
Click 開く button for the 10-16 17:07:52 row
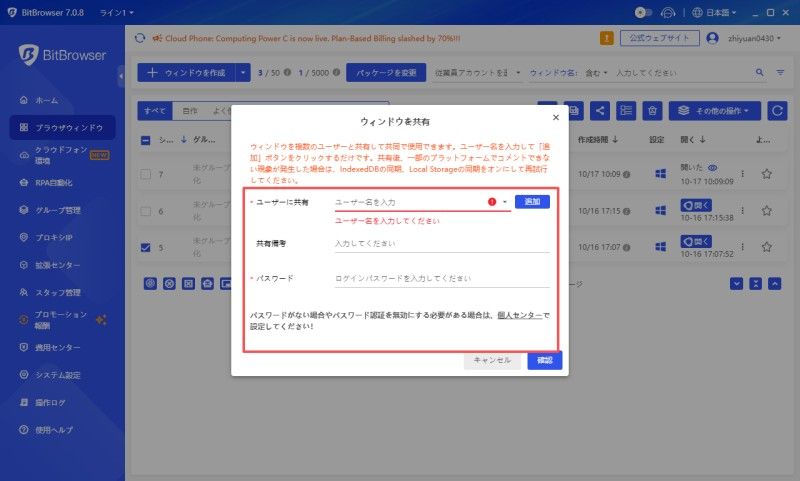point(696,241)
